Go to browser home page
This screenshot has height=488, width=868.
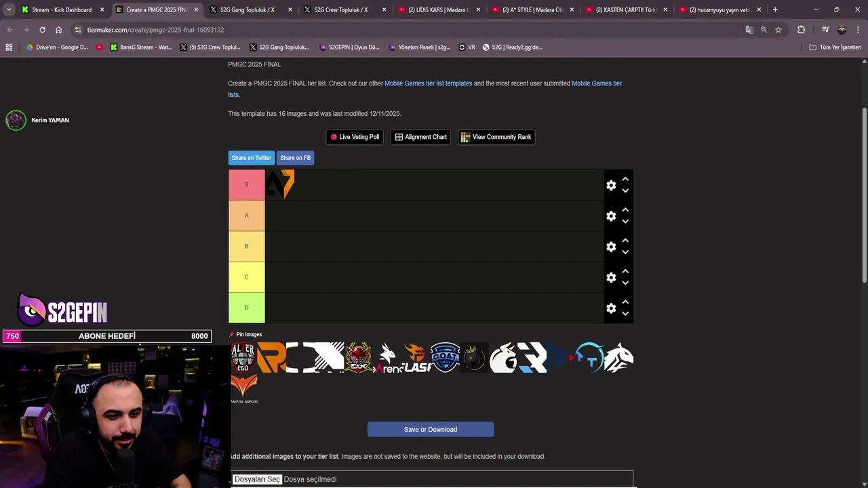(58, 30)
